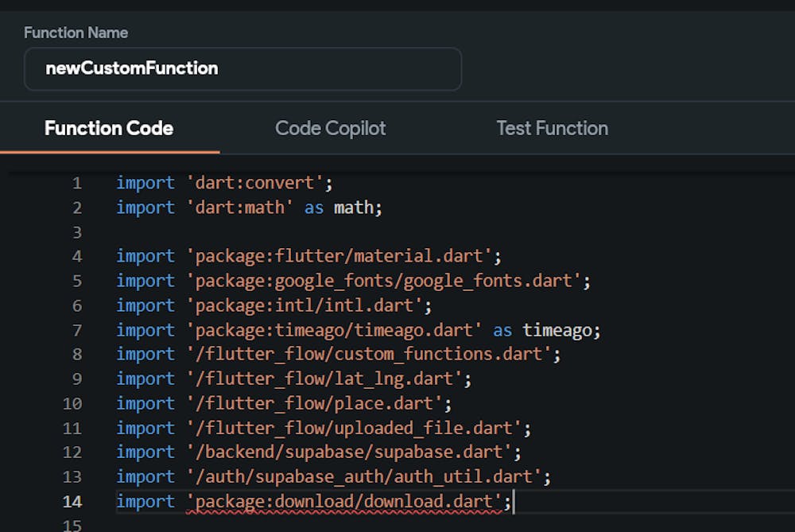The image size is (795, 532).
Task: Click inside the Function Name input field
Action: click(242, 69)
